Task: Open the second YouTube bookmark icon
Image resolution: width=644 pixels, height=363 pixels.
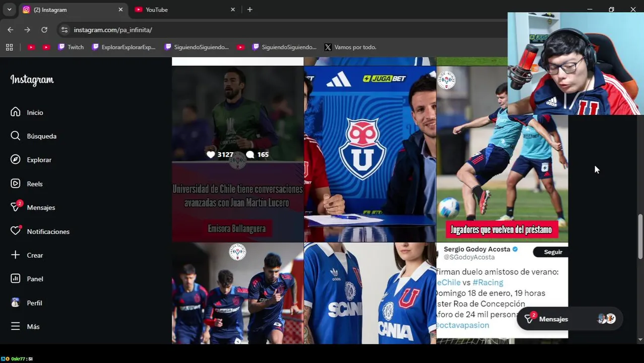Action: 46,47
